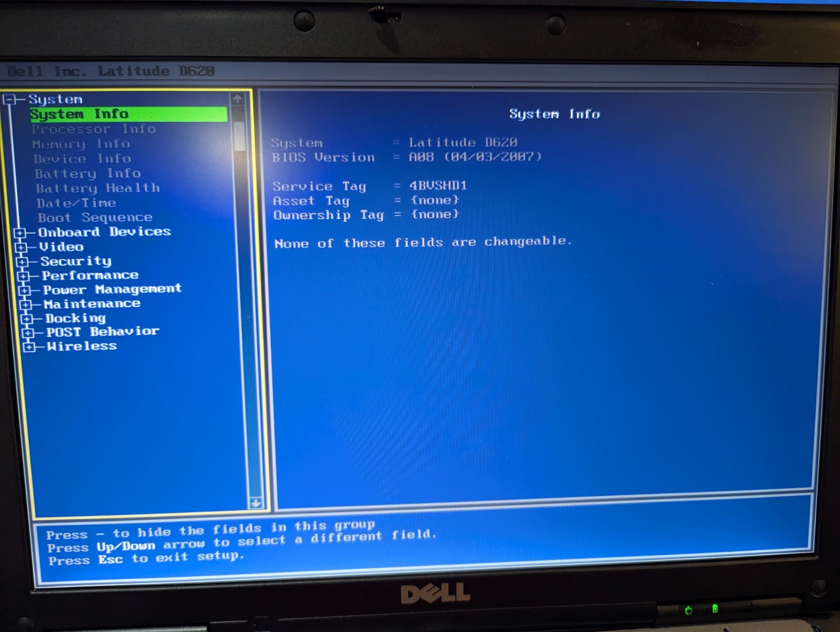
Task: Click the green battery indicator light
Action: click(x=715, y=608)
